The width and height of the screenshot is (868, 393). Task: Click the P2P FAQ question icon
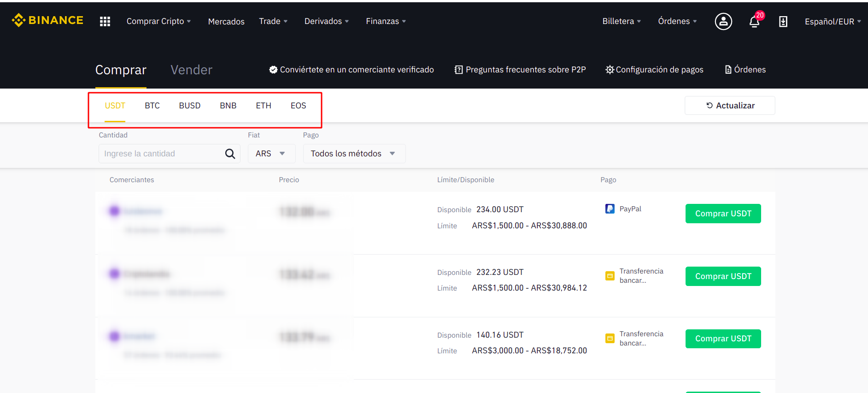pos(458,70)
